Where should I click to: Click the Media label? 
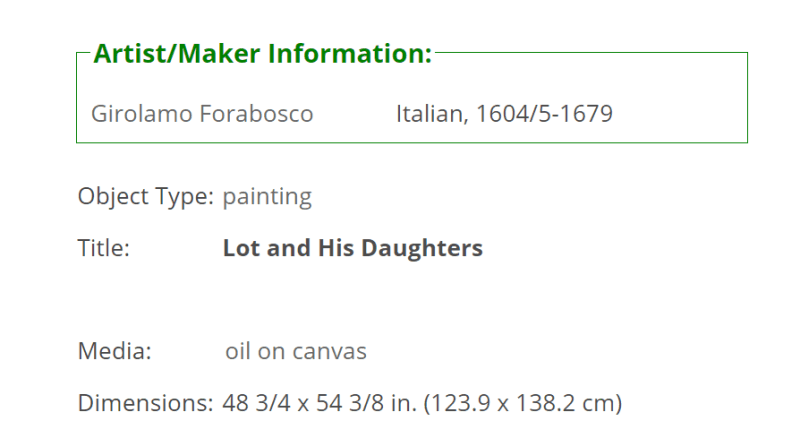point(115,351)
